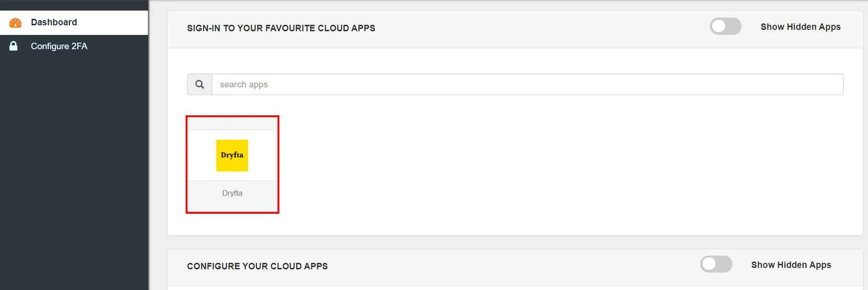Screen dimensions: 868x290
Task: Click the Dryfta label under the logo
Action: click(232, 193)
